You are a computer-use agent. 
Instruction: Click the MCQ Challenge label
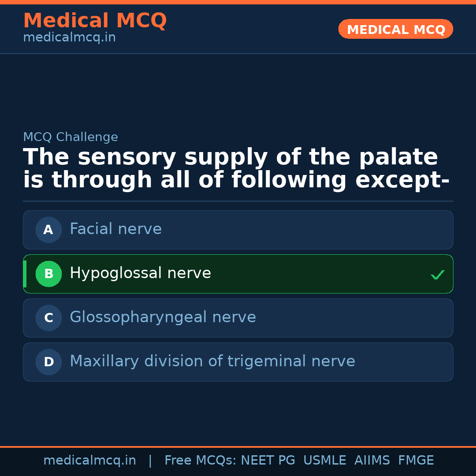pyautogui.click(x=71, y=138)
